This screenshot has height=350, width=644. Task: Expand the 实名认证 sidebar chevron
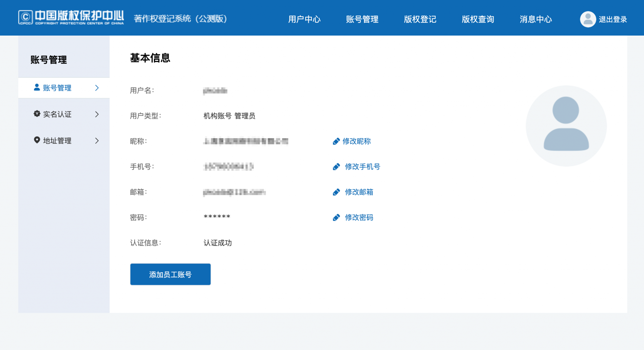click(x=97, y=114)
